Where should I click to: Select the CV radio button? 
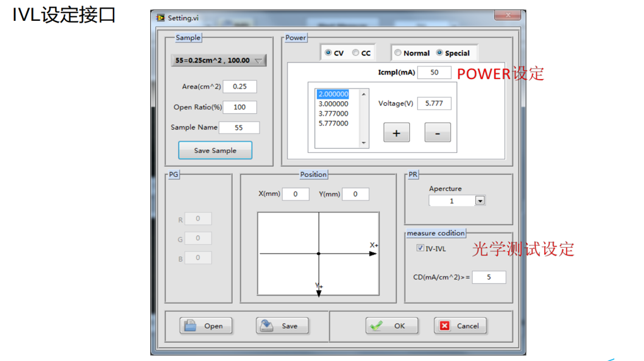[328, 53]
